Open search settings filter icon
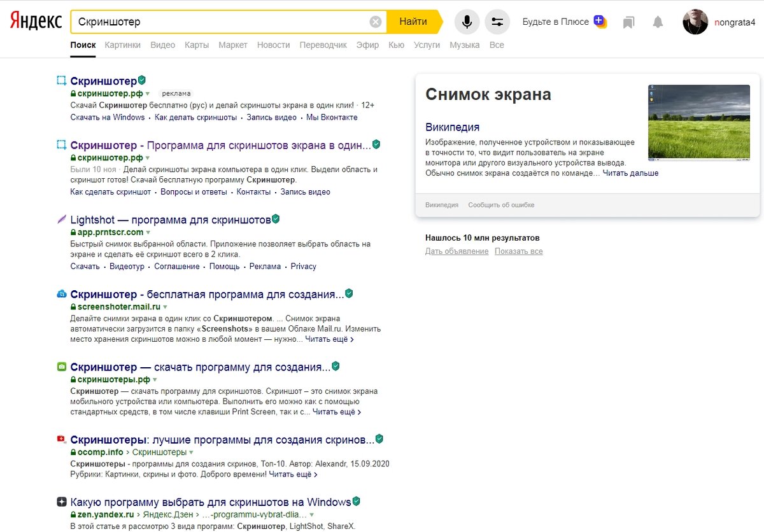Image resolution: width=764 pixels, height=532 pixels. coord(497,22)
